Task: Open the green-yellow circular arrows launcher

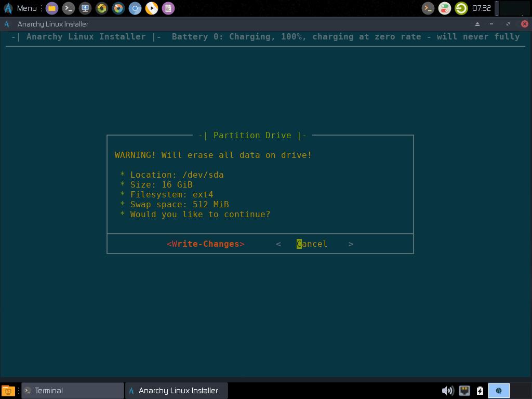Action: coord(102,8)
